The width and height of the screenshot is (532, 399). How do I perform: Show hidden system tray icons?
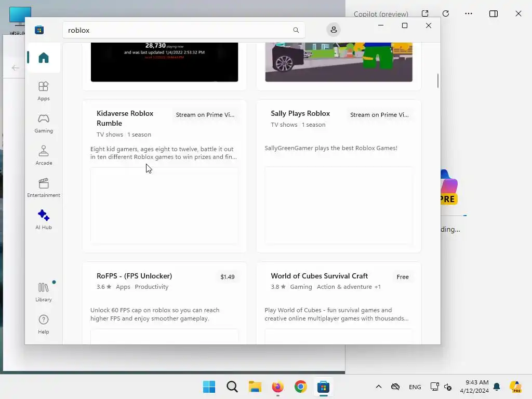click(x=379, y=387)
